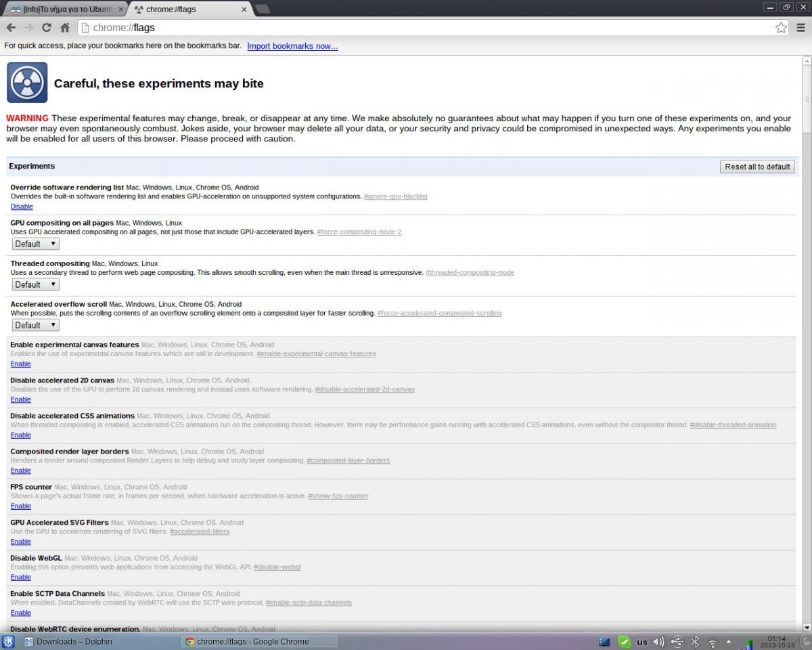Click Enable under Disable WebGL

pos(21,578)
